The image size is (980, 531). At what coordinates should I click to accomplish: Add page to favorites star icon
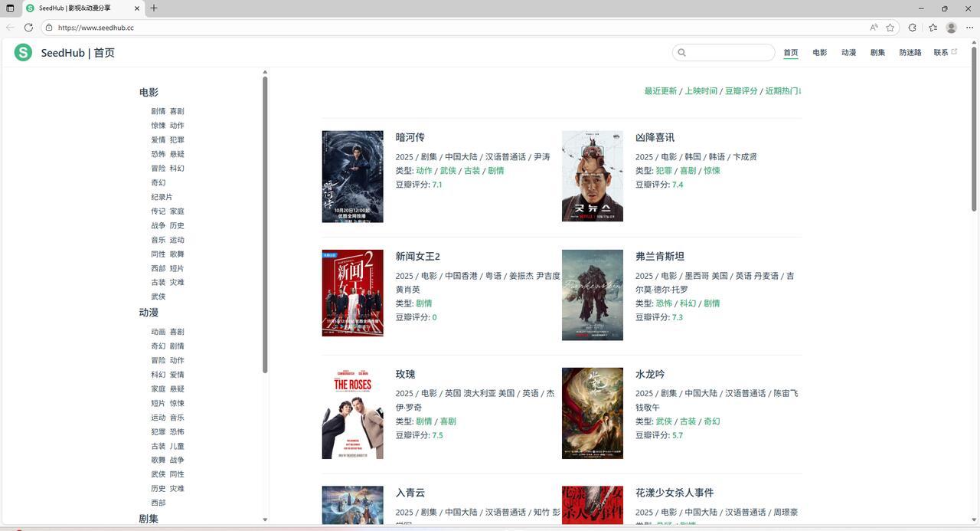coord(890,28)
